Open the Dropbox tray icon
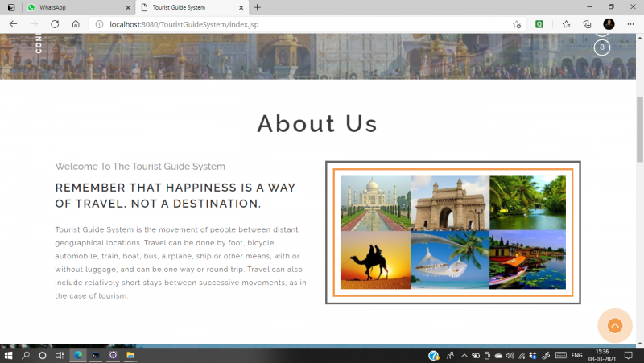 [533, 355]
